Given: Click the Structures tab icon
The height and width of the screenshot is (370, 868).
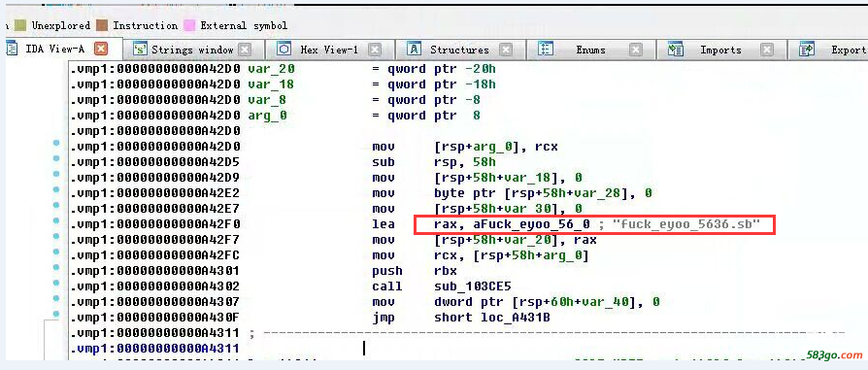Looking at the screenshot, I should [414, 50].
